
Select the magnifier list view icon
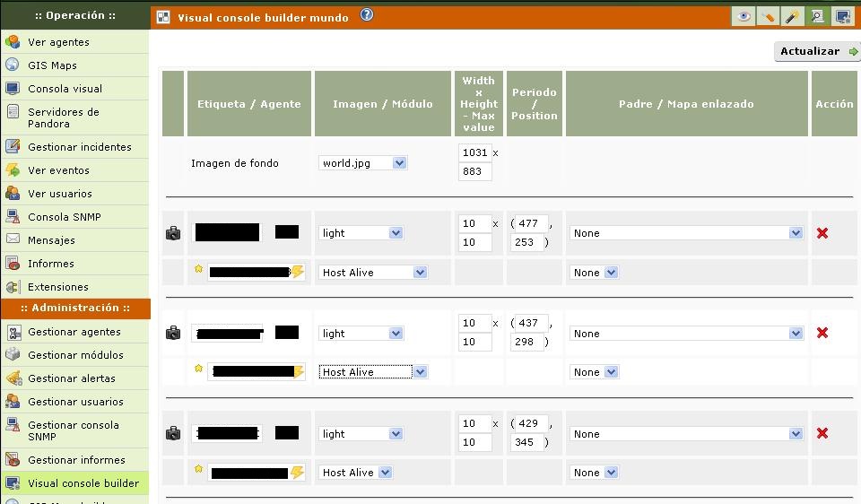(817, 16)
